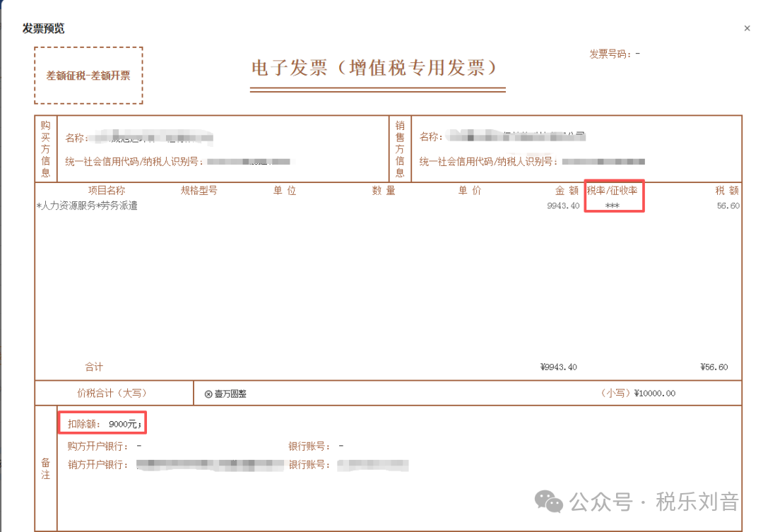
Task: Click the 规格型号 column header
Action: point(199,190)
